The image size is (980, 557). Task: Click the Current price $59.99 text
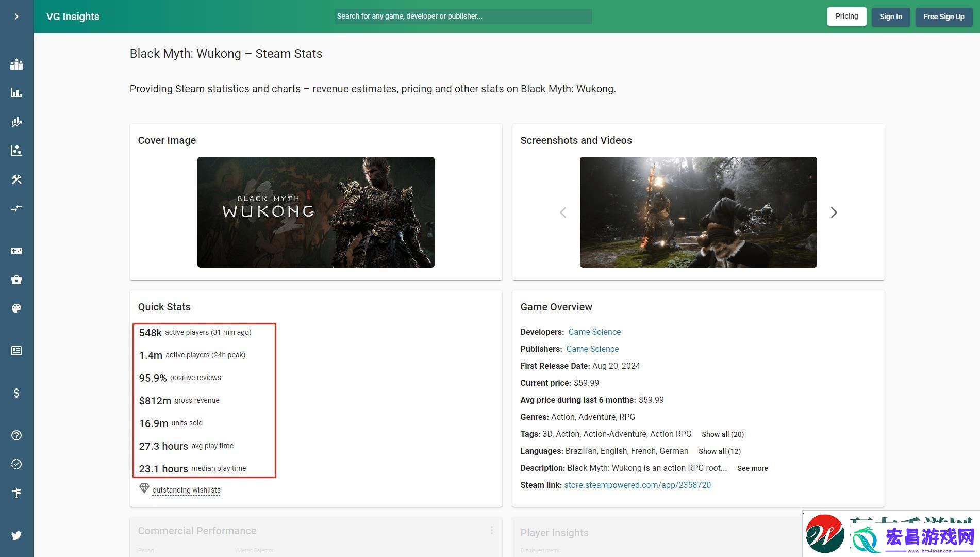(559, 383)
